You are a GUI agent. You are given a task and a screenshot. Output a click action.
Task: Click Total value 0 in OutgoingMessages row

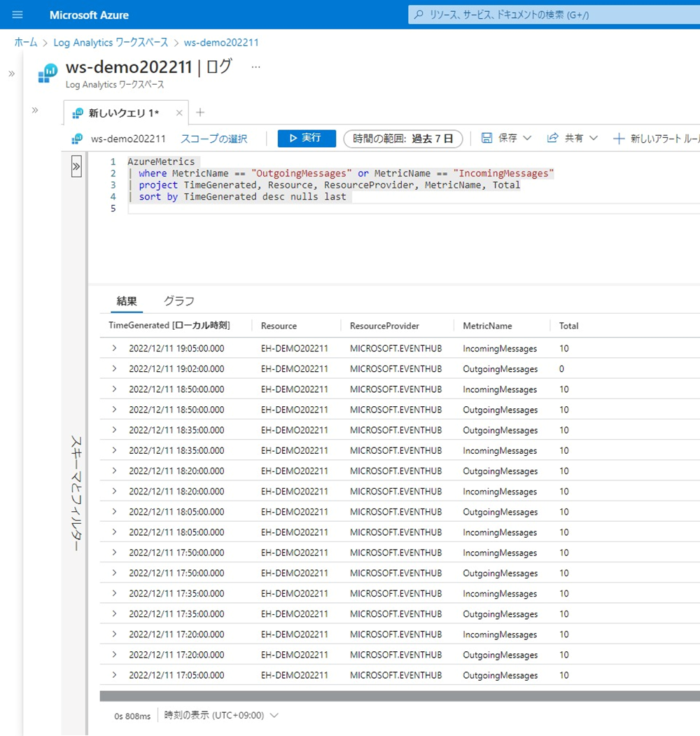pos(561,369)
